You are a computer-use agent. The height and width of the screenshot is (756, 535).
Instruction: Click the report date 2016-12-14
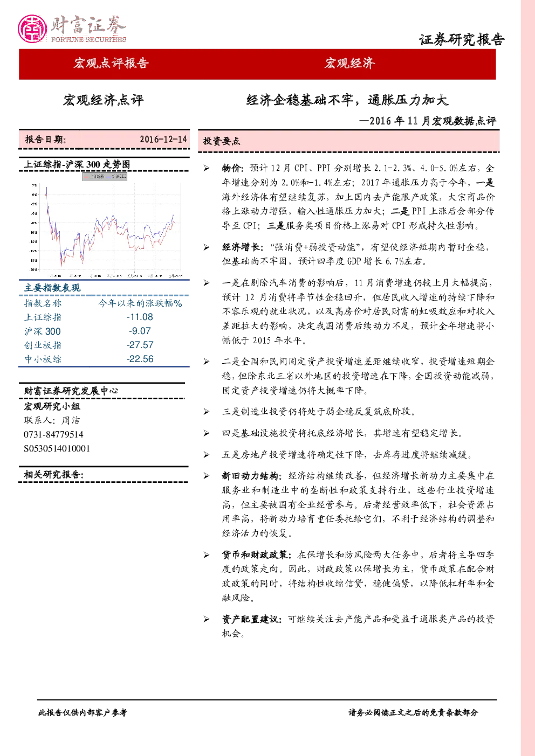tap(163, 139)
